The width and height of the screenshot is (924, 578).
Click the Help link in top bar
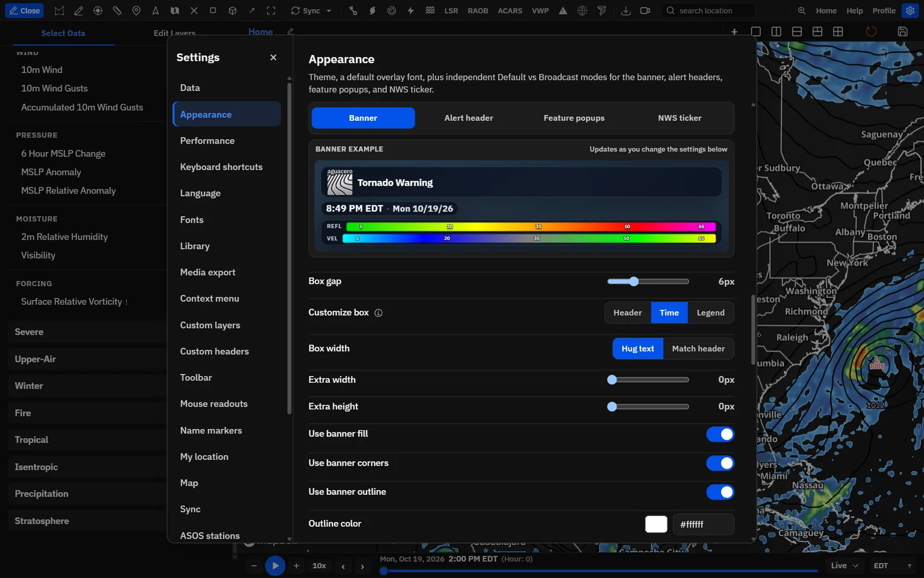click(854, 10)
